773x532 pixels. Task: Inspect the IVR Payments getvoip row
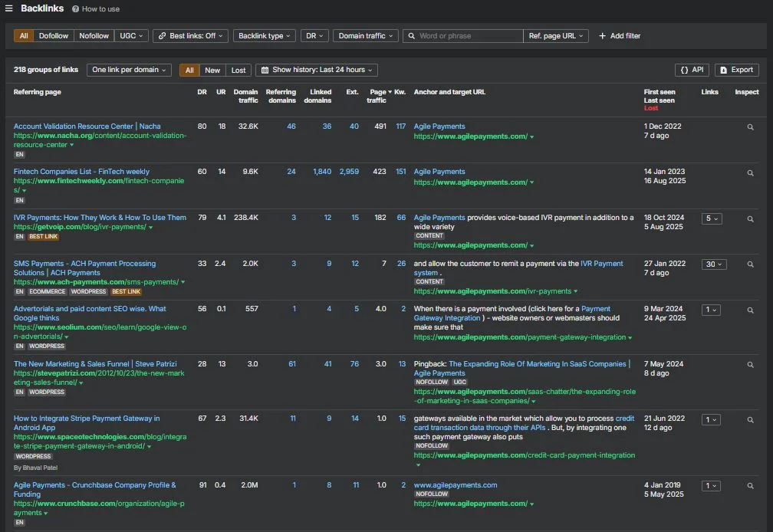(750, 218)
